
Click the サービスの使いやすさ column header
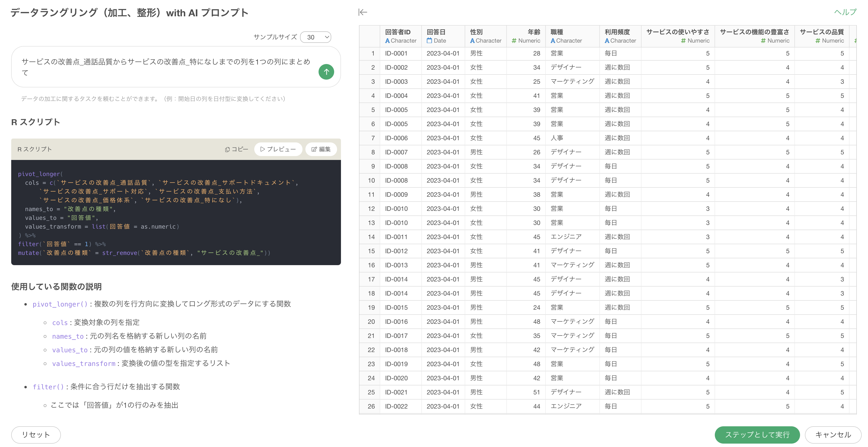click(677, 32)
